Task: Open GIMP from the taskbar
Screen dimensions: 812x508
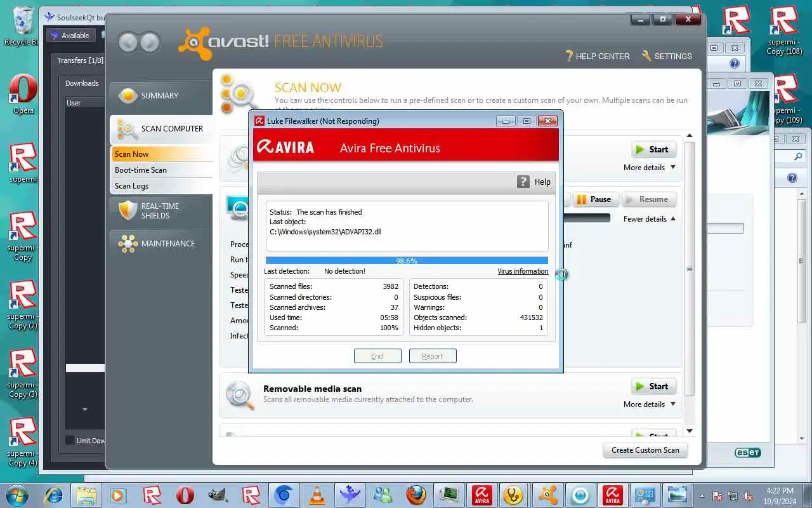Action: point(218,495)
